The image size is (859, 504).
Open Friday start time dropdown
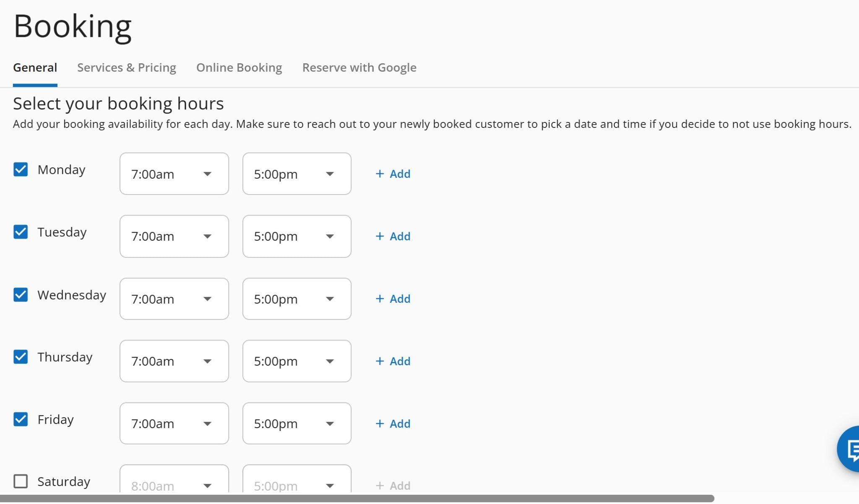tap(174, 423)
